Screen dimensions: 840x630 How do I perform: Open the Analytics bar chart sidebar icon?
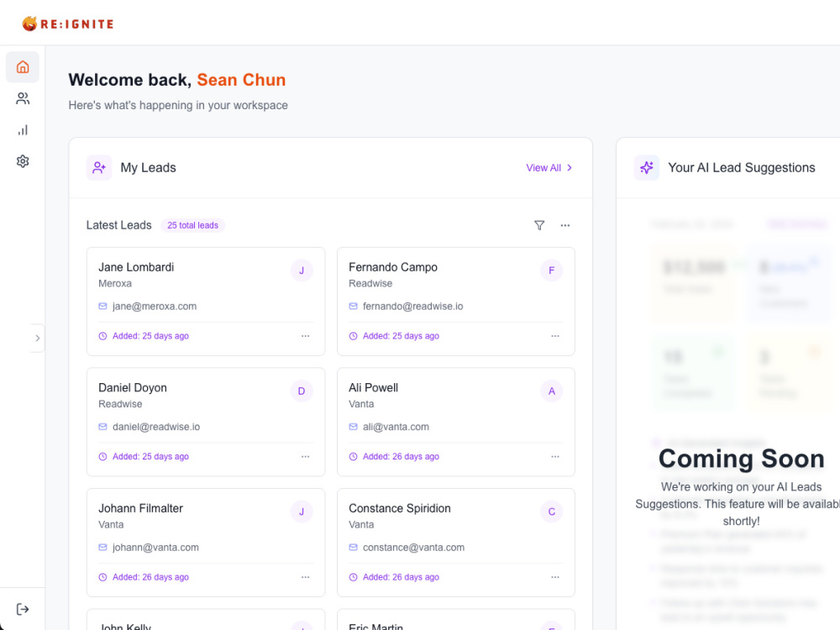tap(23, 130)
